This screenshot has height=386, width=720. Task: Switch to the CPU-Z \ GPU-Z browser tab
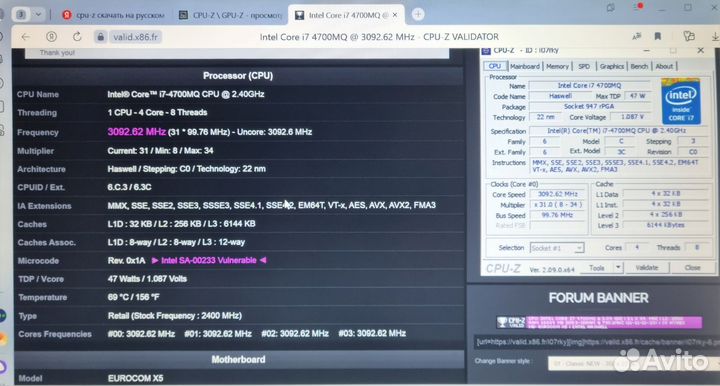[230, 15]
